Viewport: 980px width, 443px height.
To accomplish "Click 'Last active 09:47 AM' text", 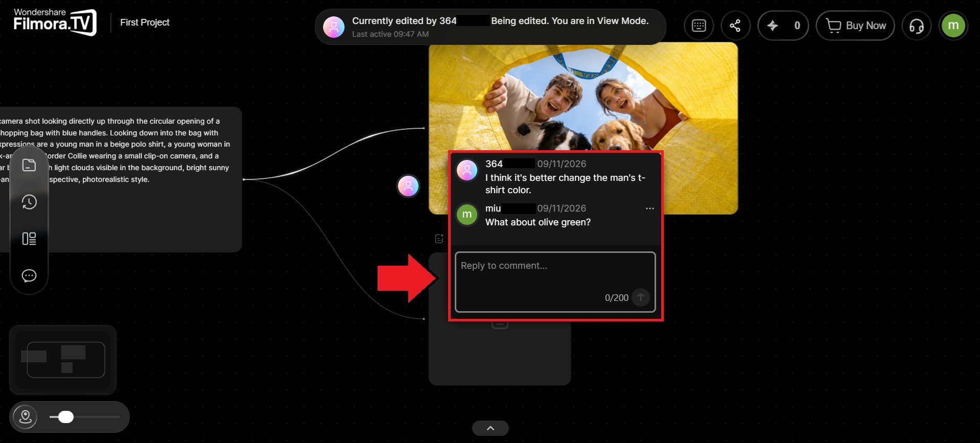I will tap(390, 34).
